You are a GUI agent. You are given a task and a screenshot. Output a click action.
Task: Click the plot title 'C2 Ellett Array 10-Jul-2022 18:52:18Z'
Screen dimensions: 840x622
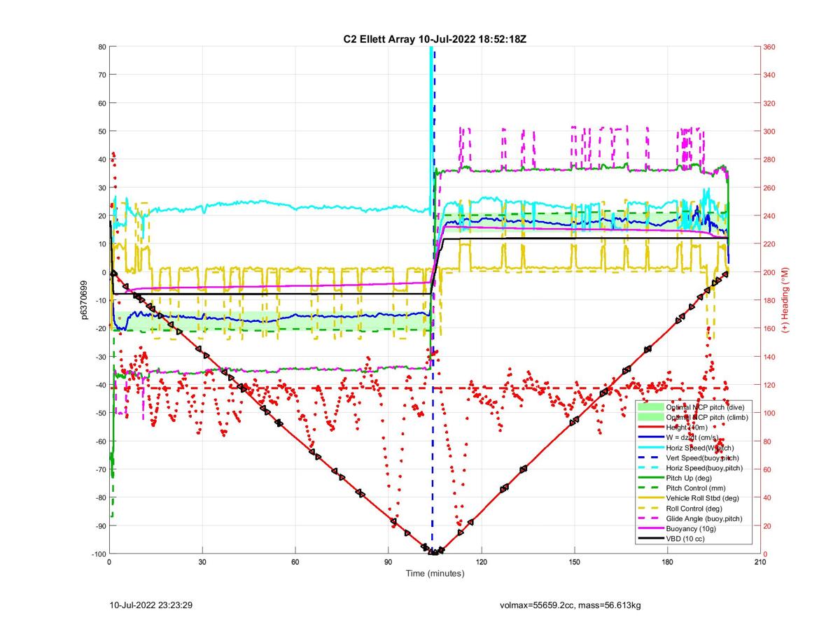click(x=434, y=39)
